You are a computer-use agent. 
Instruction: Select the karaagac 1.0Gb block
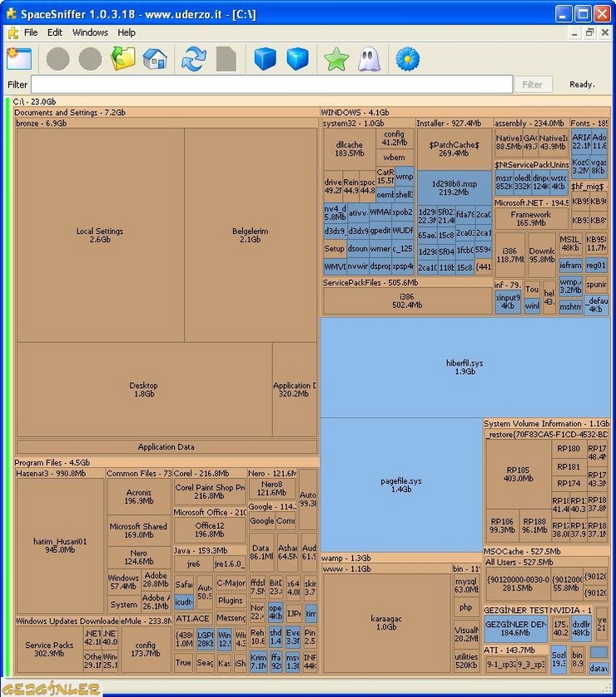click(386, 623)
